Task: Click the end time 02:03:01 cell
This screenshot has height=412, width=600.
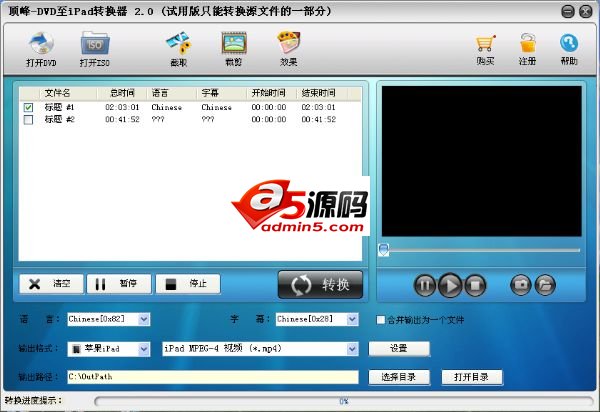Action: click(318, 107)
